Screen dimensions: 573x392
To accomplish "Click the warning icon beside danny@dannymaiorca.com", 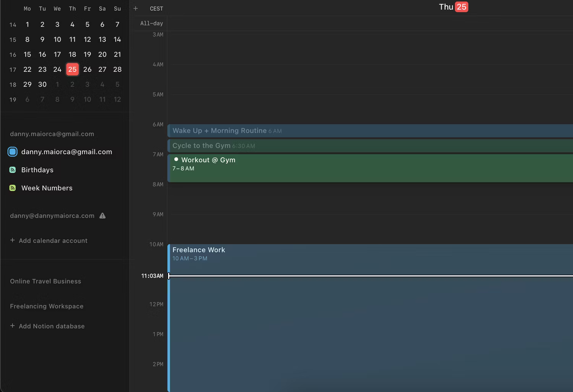I will tap(102, 215).
